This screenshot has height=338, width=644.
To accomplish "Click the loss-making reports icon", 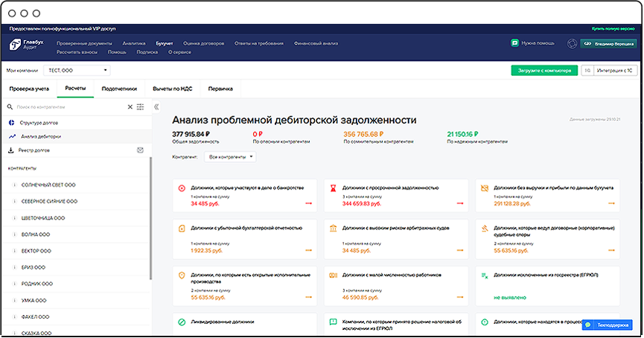I will 182,229.
